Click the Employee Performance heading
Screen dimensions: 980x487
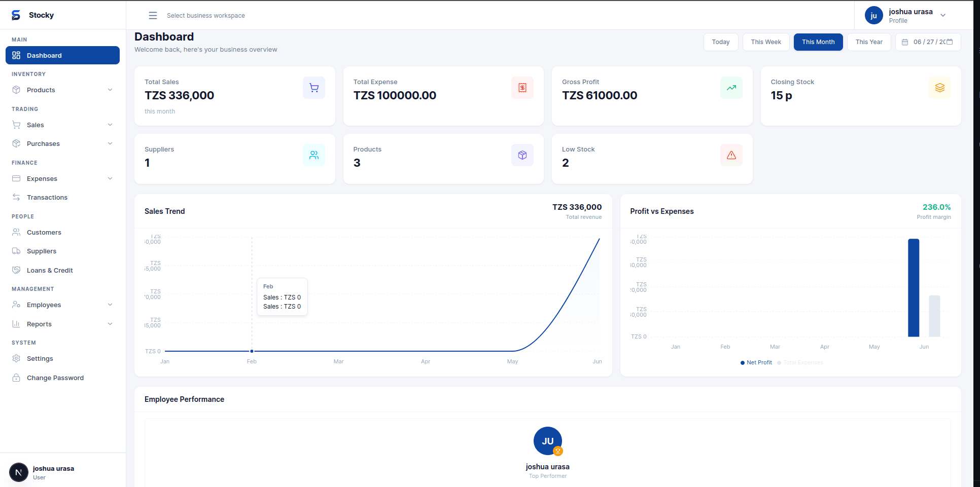pyautogui.click(x=184, y=399)
